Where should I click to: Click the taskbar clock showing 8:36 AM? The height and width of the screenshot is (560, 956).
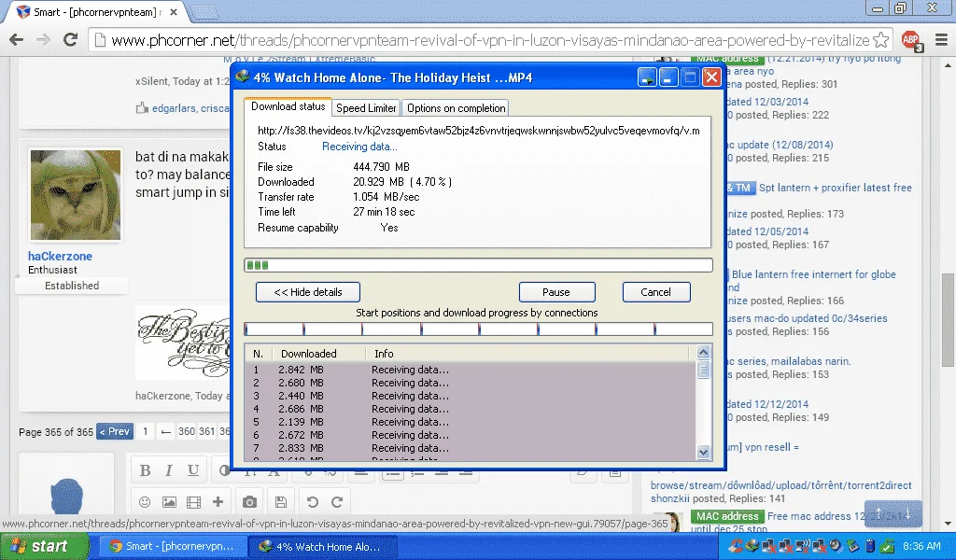pyautogui.click(x=921, y=547)
